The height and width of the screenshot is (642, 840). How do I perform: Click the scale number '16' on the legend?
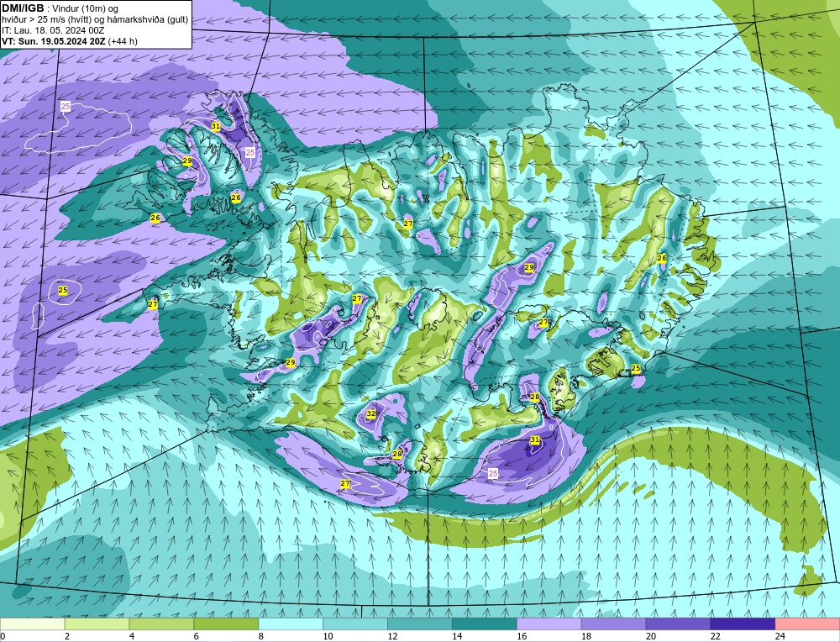tap(522, 636)
